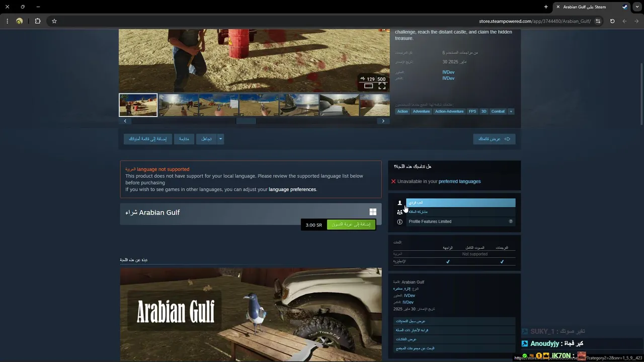Reload the Steam store page
The height and width of the screenshot is (362, 644).
pos(612,21)
